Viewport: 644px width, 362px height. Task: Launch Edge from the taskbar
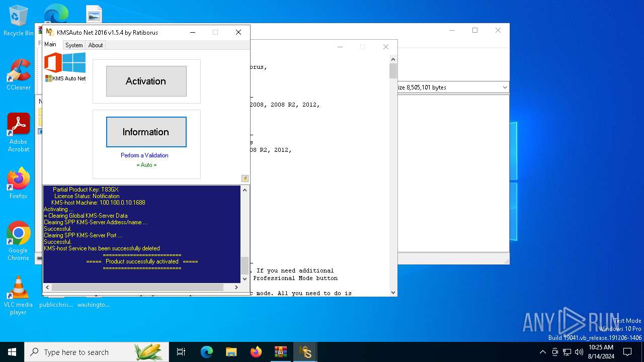pyautogui.click(x=207, y=352)
